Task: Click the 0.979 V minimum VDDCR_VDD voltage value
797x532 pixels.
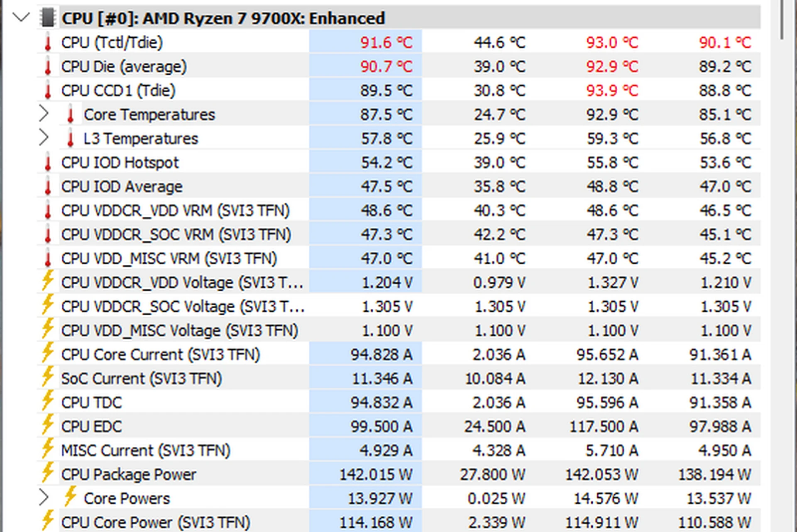Action: point(499,283)
